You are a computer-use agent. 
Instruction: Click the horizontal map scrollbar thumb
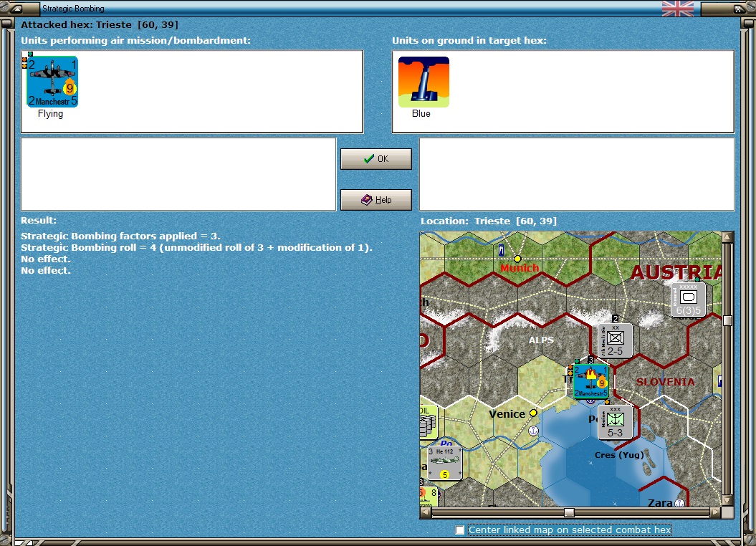[569, 512]
